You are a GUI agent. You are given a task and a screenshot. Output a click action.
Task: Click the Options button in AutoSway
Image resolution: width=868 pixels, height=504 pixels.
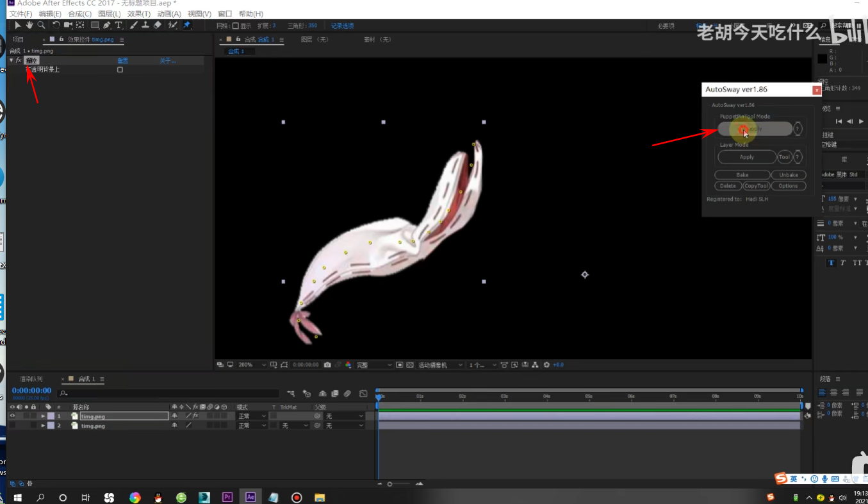click(x=789, y=186)
